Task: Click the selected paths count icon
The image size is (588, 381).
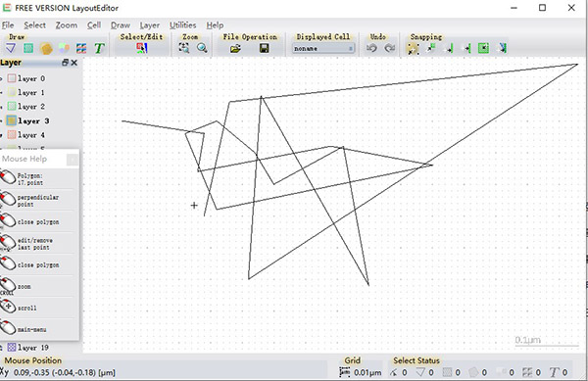Action: (393, 372)
